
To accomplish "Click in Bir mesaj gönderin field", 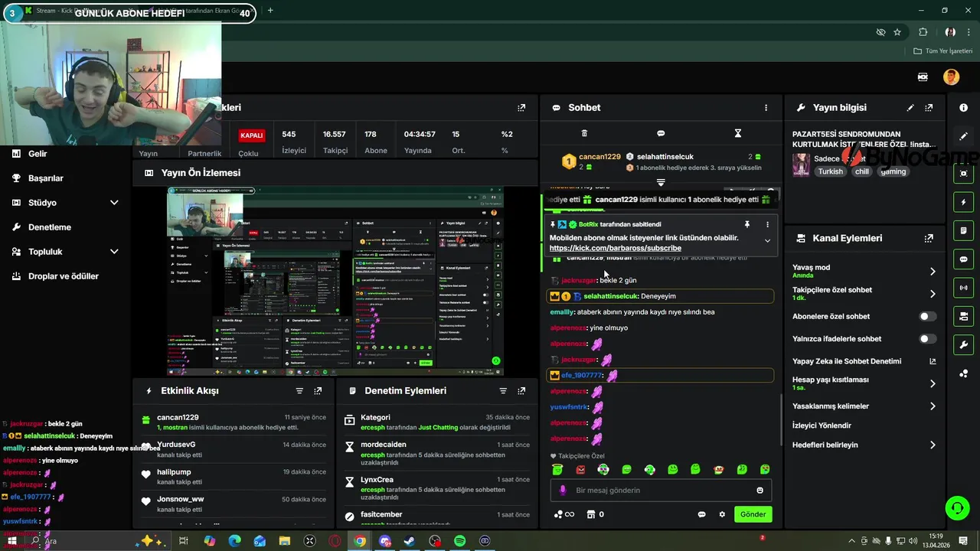I will (662, 491).
